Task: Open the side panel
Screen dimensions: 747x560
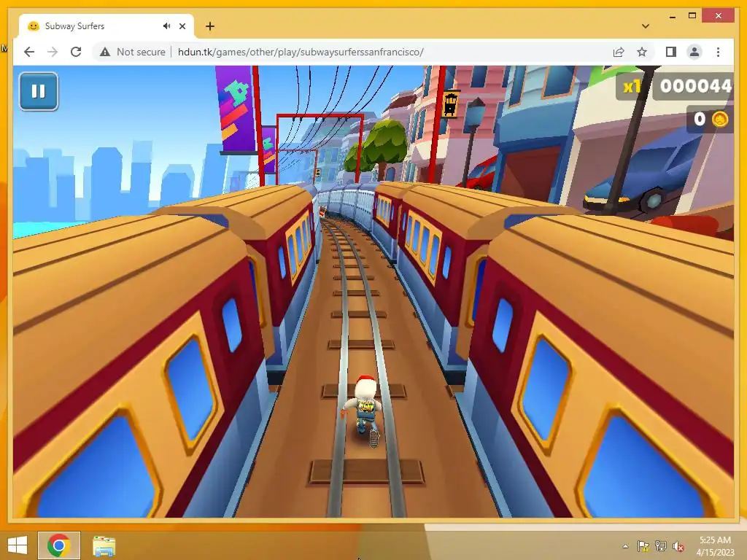Action: tap(671, 52)
